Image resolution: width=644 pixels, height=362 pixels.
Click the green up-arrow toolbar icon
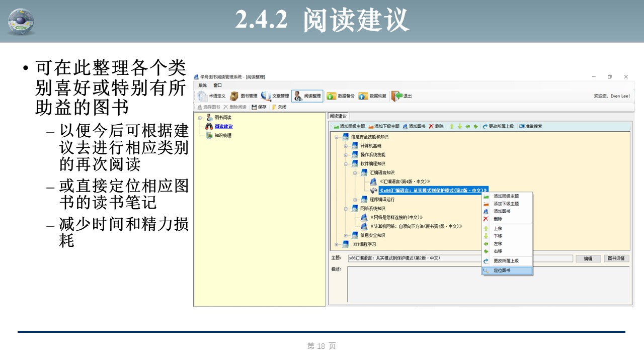pyautogui.click(x=451, y=126)
